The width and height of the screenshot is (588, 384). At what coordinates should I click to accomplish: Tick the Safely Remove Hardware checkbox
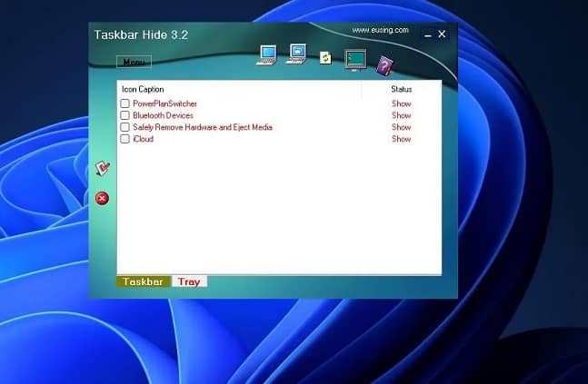(x=125, y=127)
